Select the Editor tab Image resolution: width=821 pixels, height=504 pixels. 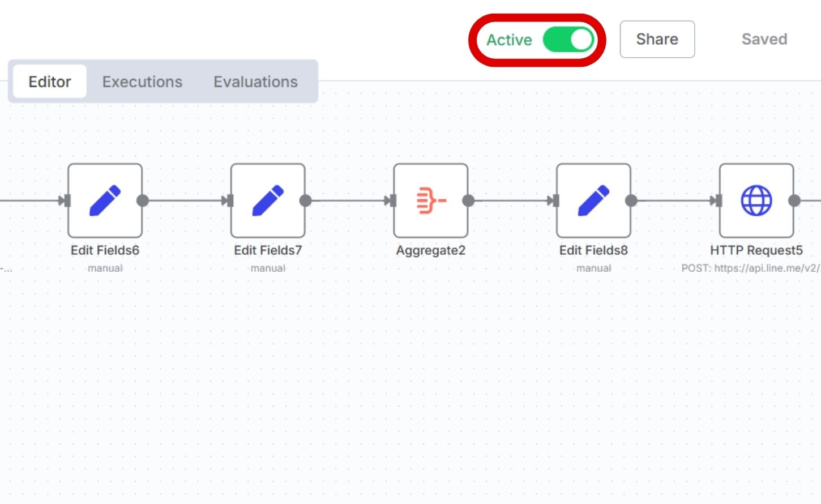50,82
